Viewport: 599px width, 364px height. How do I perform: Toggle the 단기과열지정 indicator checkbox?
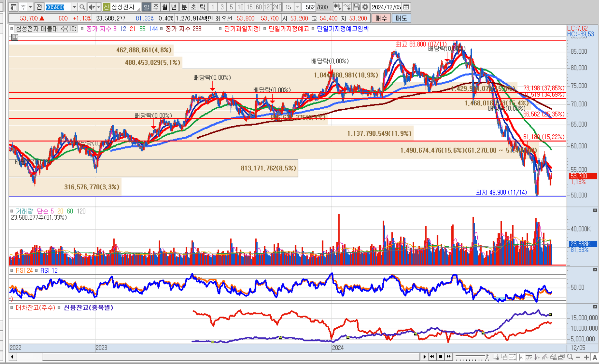coord(220,29)
